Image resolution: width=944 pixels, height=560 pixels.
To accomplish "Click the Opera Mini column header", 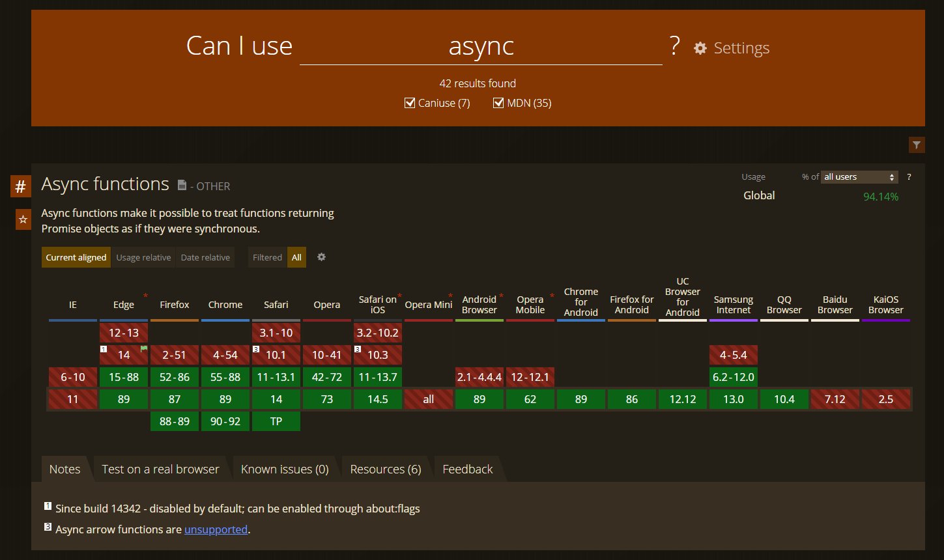I will (x=429, y=305).
